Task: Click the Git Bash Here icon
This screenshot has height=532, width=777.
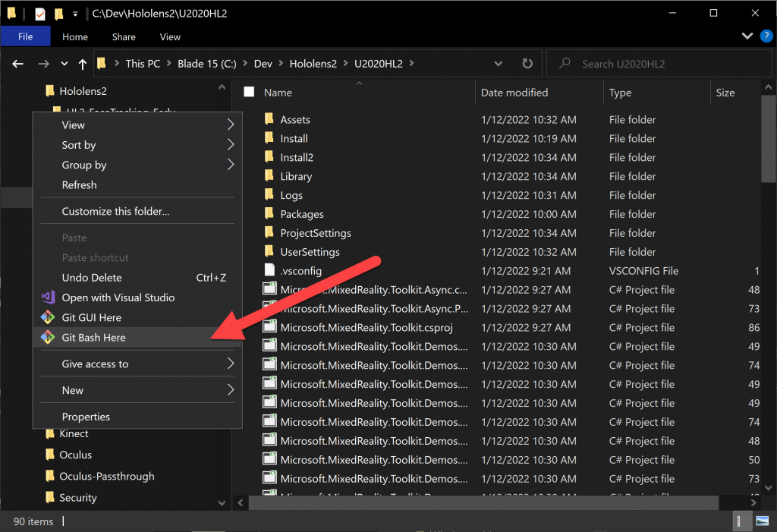Action: pyautogui.click(x=48, y=337)
